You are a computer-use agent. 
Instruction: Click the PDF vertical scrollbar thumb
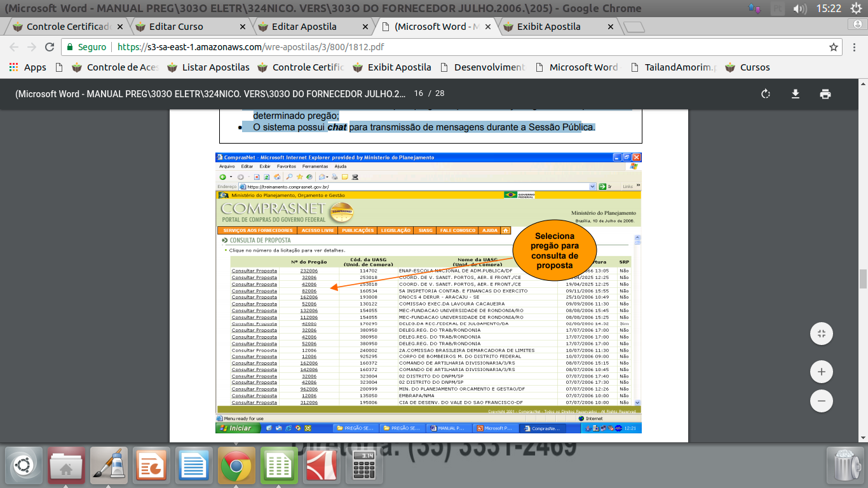[863, 278]
